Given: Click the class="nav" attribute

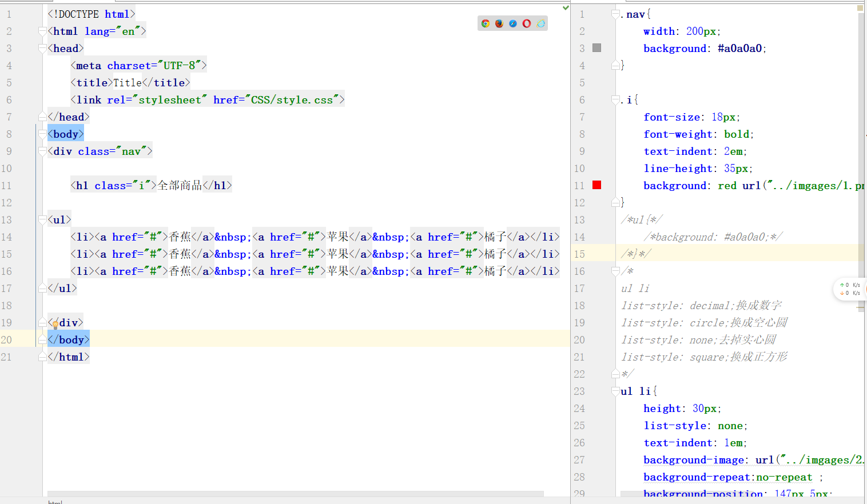Looking at the screenshot, I should point(113,151).
